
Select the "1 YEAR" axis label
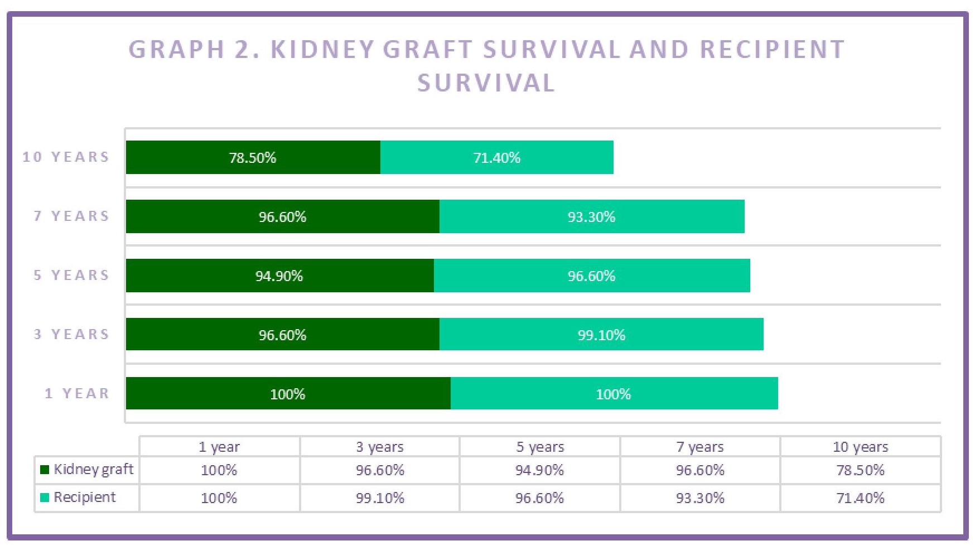[x=77, y=394]
